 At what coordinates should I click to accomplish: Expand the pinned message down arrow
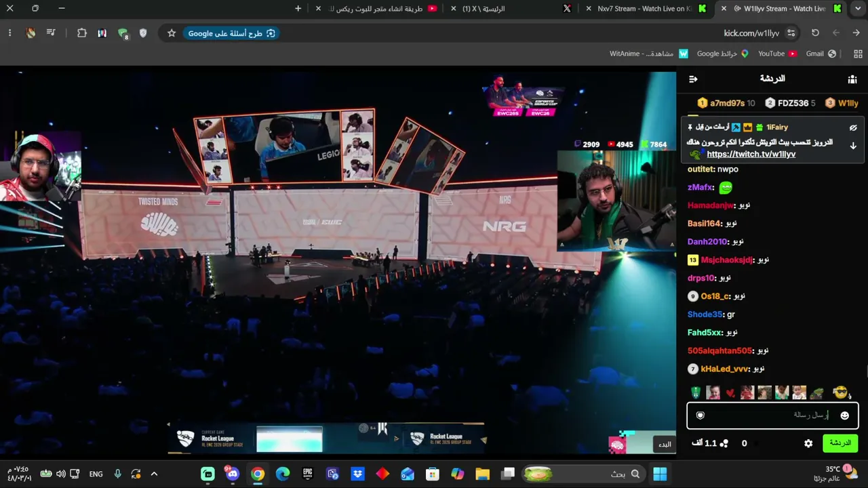click(x=853, y=146)
